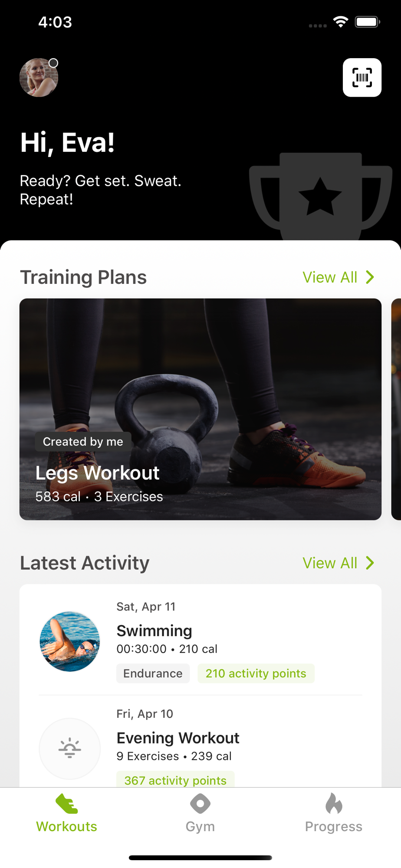The width and height of the screenshot is (401, 868).
Task: Open the Legs Workout plan card
Action: click(x=200, y=409)
